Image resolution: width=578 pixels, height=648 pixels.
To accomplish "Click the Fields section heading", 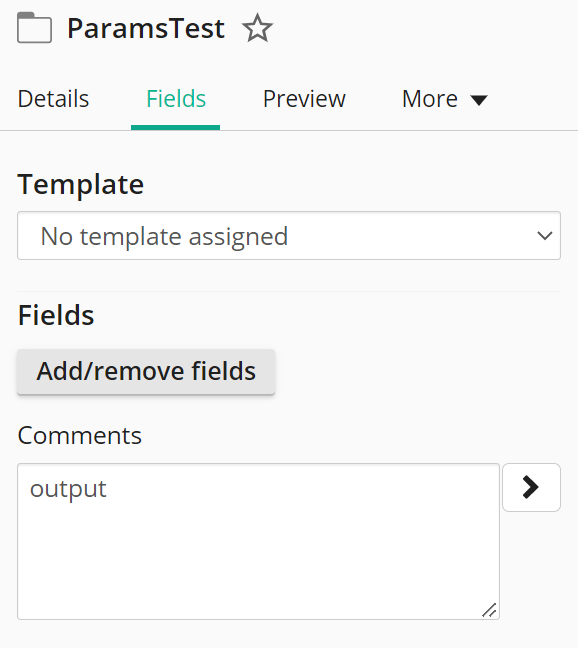I will (x=56, y=315).
